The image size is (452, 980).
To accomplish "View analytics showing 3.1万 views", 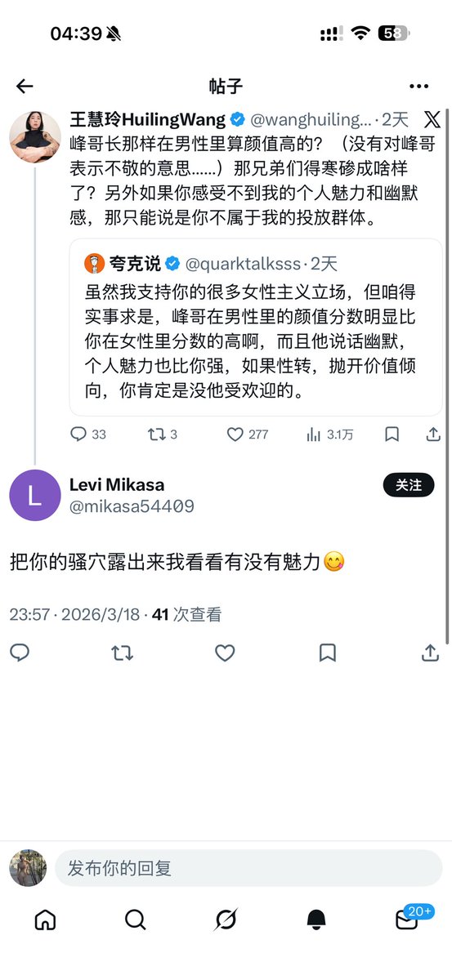I will (x=329, y=434).
